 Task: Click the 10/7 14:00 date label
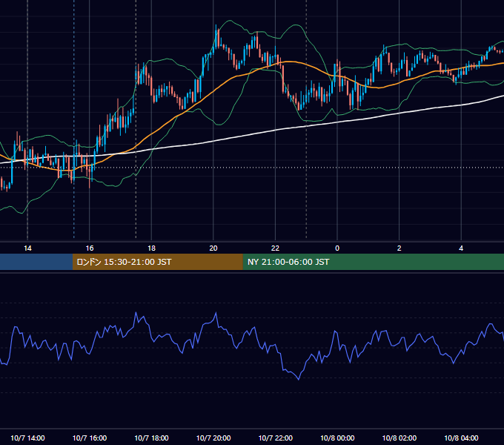pos(27,438)
